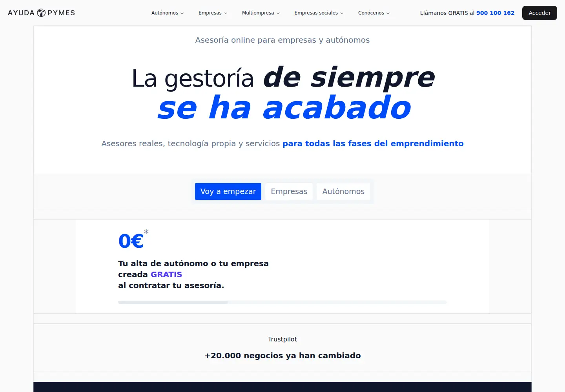The width and height of the screenshot is (565, 392).
Task: Switch to the Empresas tab below the headline
Action: (x=289, y=191)
